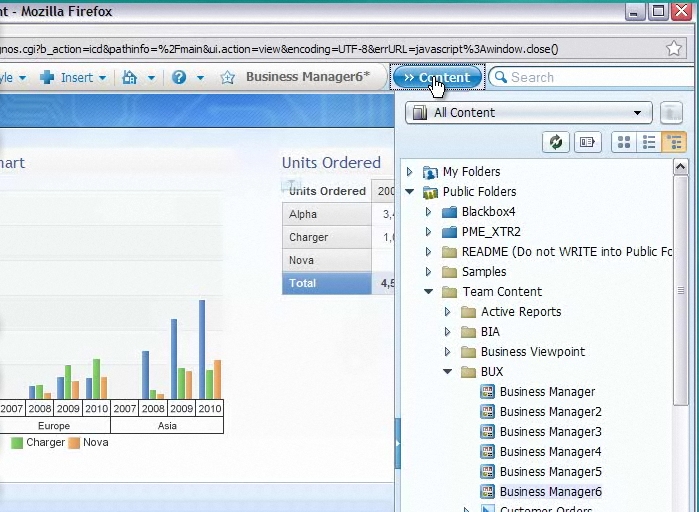The width and height of the screenshot is (699, 512).
Task: Switch to list view
Action: pos(649,142)
